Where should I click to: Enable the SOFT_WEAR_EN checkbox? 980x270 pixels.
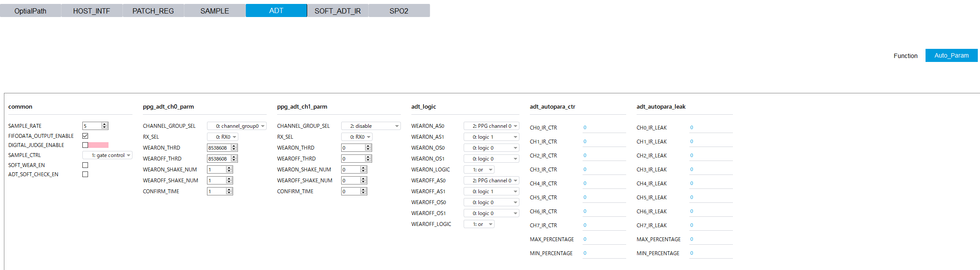[85, 165]
